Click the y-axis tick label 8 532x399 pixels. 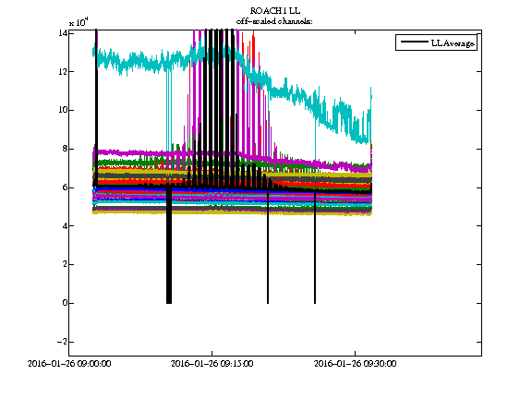pyautogui.click(x=64, y=149)
